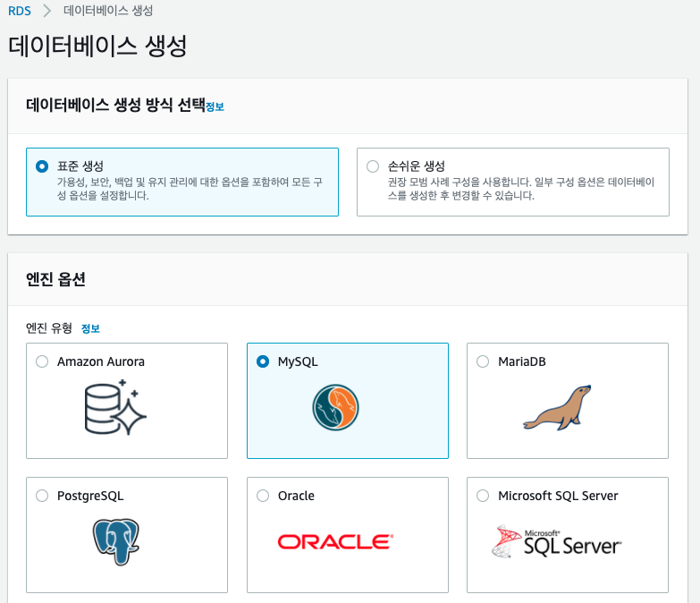Click the 표준 생성 title text
Image resolution: width=700 pixels, height=603 pixels.
point(80,166)
